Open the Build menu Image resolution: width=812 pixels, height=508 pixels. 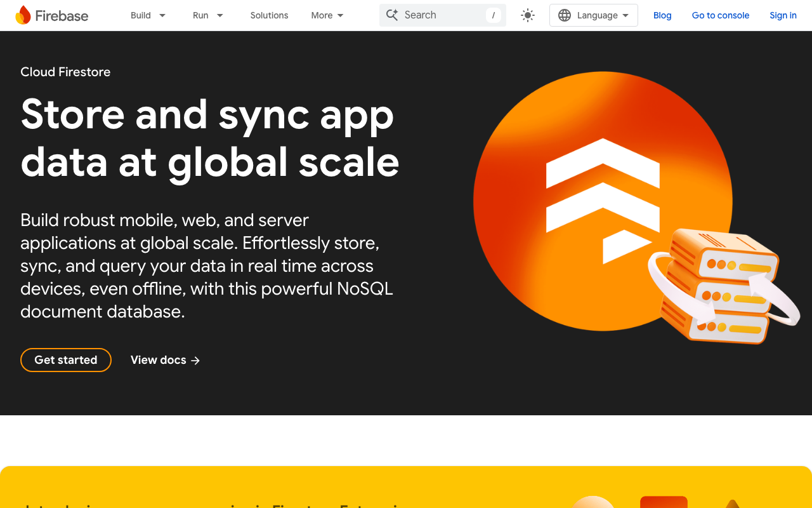[x=141, y=15]
